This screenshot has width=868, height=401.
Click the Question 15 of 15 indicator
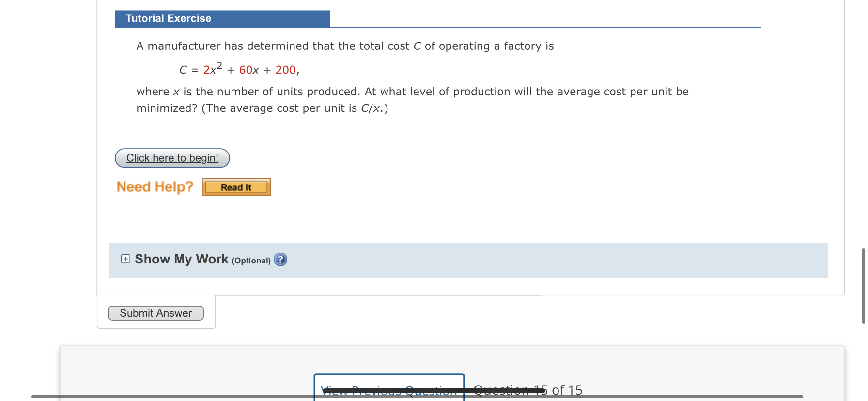[x=528, y=390]
